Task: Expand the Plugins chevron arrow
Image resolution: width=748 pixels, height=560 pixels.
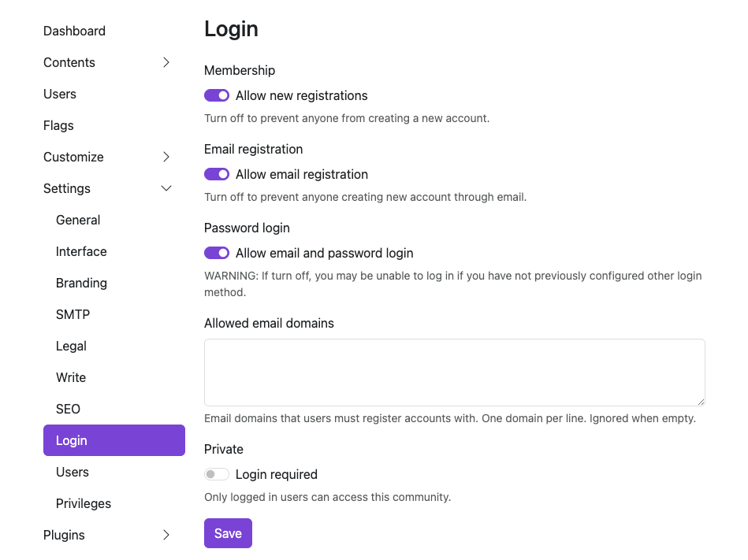Action: (x=166, y=535)
